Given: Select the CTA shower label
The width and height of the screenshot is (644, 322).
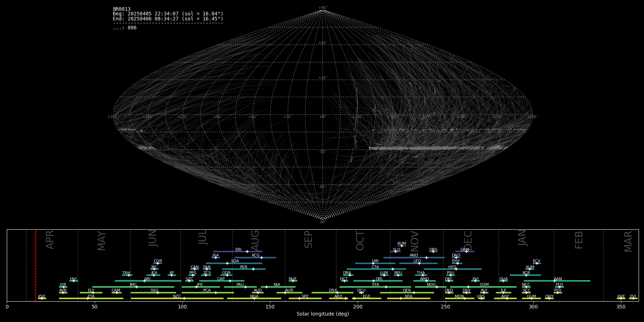Looking at the screenshot, I should tap(375, 267).
